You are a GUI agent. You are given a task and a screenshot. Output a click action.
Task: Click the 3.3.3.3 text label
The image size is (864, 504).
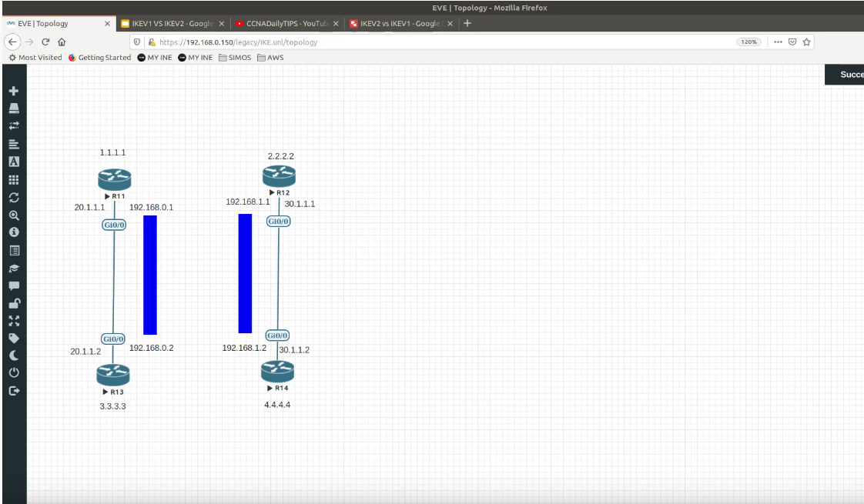tap(112, 406)
